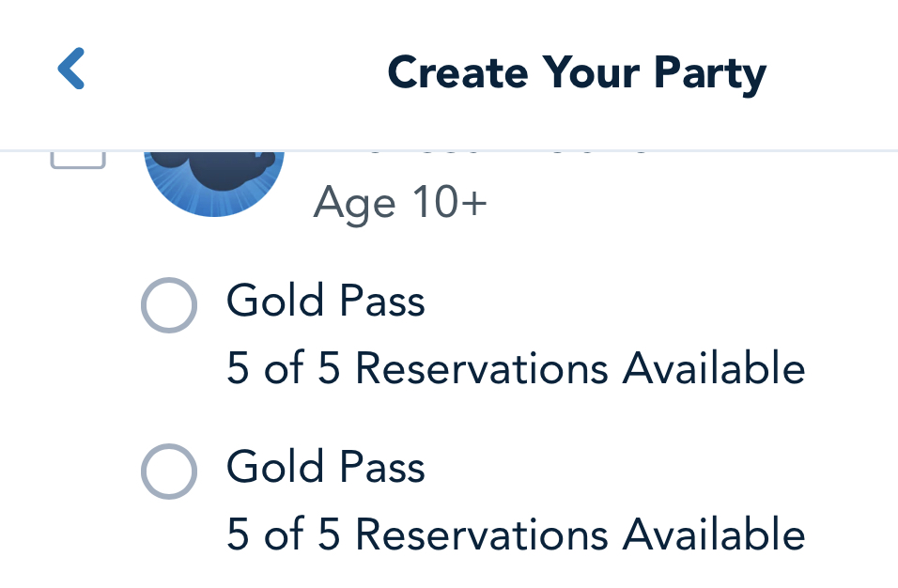Click the lower Gold Pass label

326,467
